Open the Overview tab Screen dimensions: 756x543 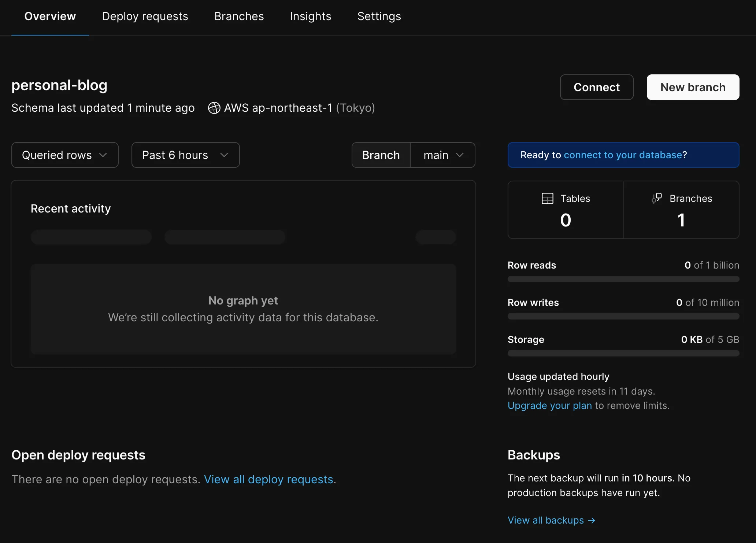pos(50,16)
